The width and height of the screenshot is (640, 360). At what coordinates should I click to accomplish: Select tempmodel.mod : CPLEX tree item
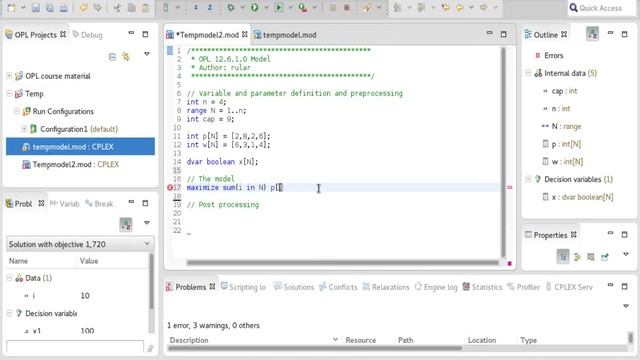80,147
